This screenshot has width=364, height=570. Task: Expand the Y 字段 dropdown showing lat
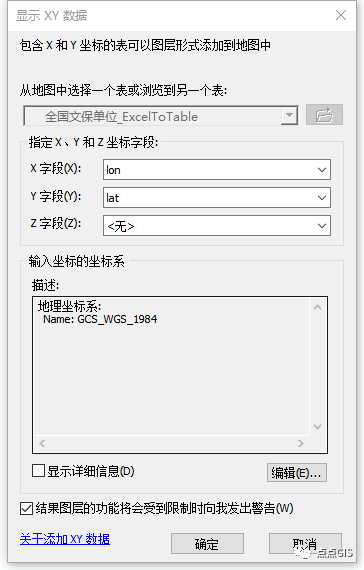tap(217, 198)
